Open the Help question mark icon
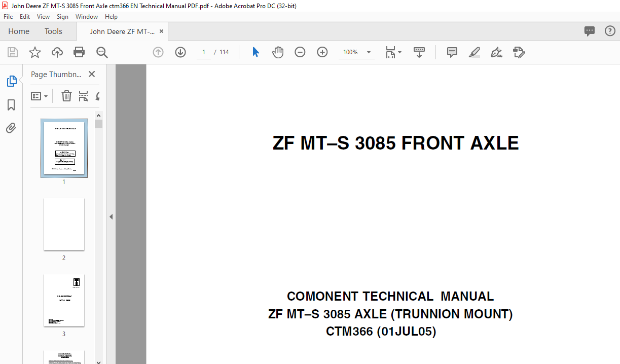This screenshot has height=364, width=620. coord(610,31)
